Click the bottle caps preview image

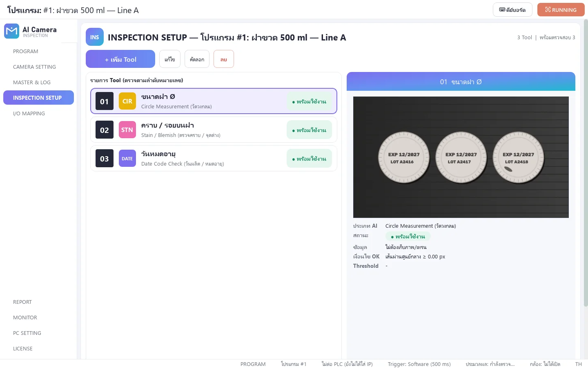(x=461, y=157)
